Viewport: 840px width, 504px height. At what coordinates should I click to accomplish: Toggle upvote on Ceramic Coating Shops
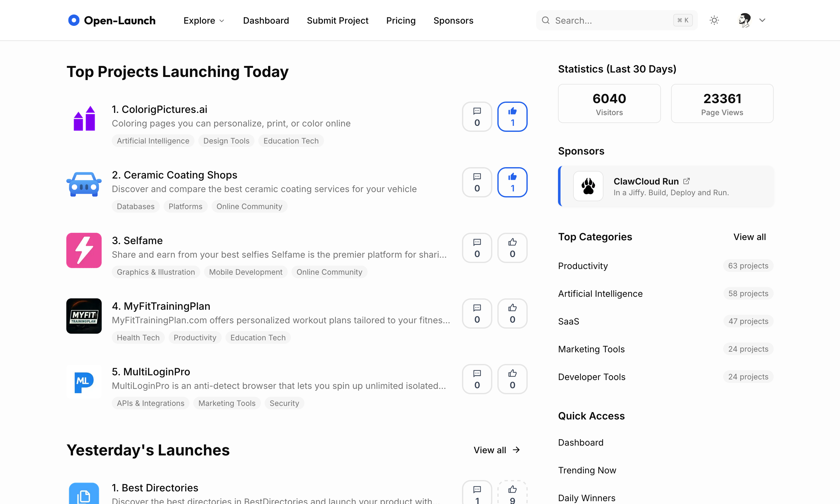tap(512, 182)
